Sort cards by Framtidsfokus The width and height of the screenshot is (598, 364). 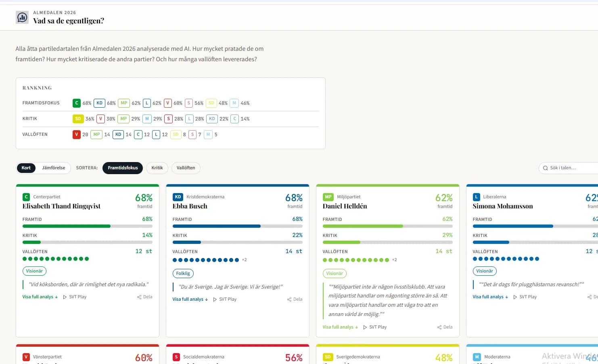pos(123,168)
